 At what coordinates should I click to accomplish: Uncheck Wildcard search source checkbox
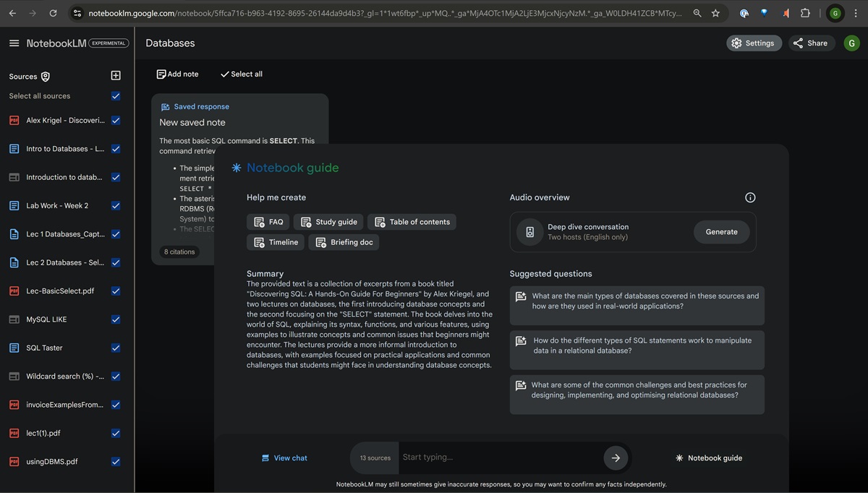tap(116, 377)
